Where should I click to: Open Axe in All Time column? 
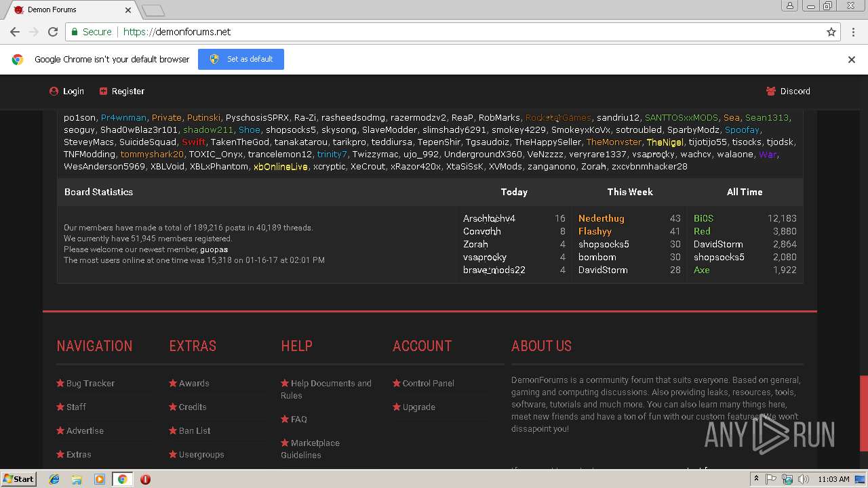(701, 270)
